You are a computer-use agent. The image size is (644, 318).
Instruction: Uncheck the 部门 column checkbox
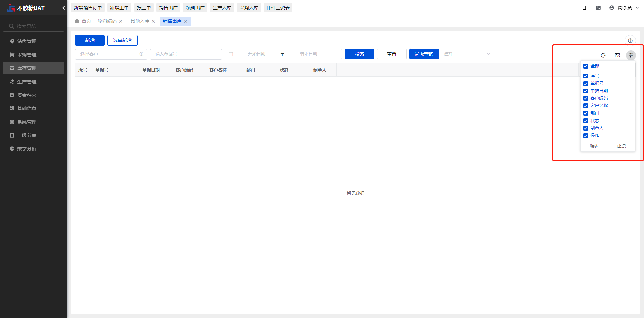tap(586, 113)
